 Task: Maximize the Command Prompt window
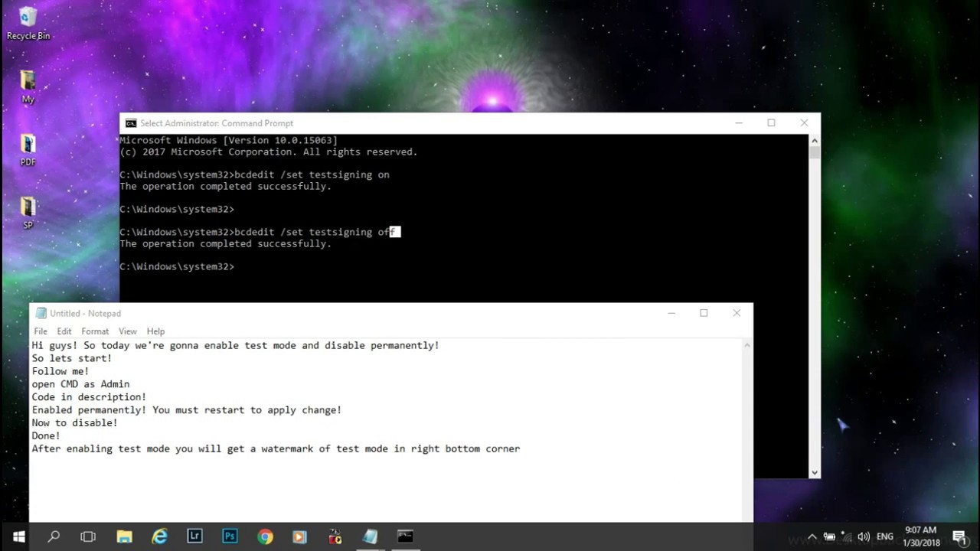point(771,122)
